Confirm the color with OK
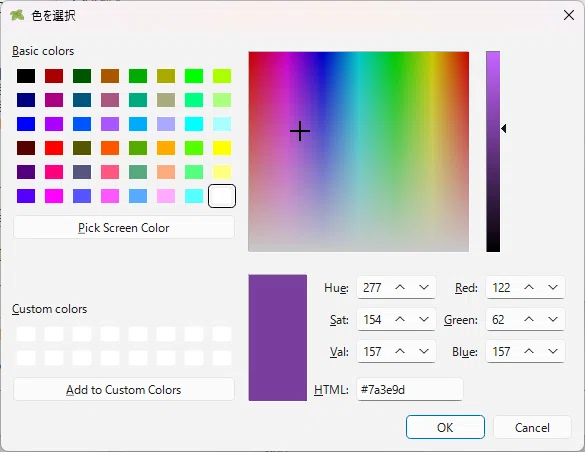Image resolution: width=585 pixels, height=452 pixels. [x=445, y=427]
